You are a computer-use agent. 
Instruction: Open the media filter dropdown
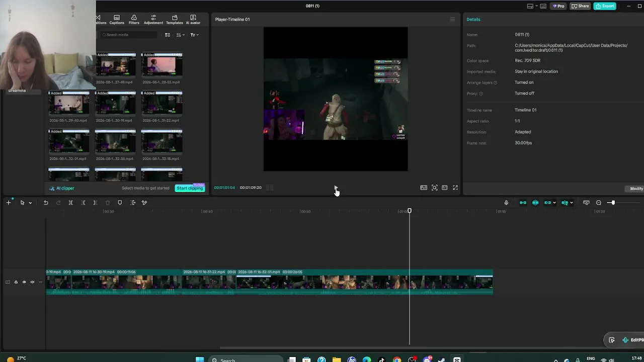coord(194,35)
